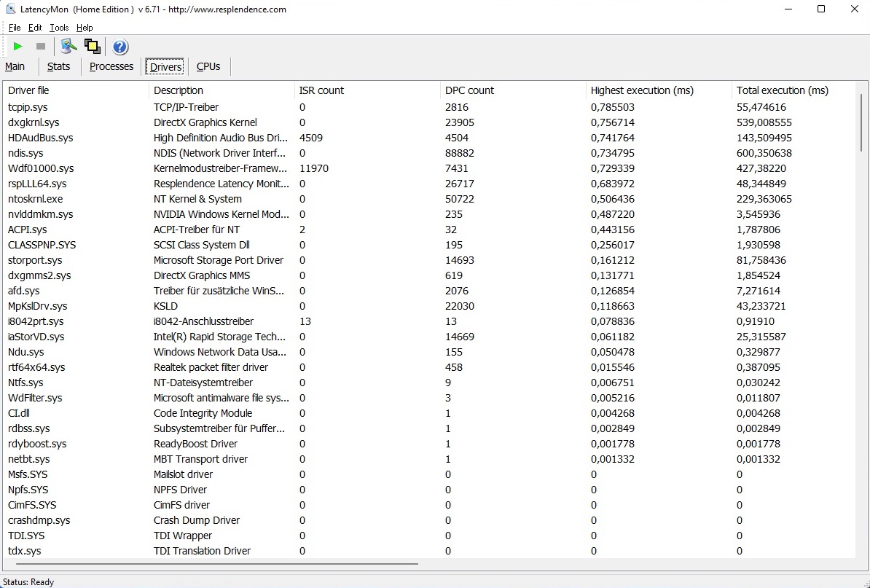Select the Drivers tab
The height and width of the screenshot is (588, 870).
tap(166, 66)
